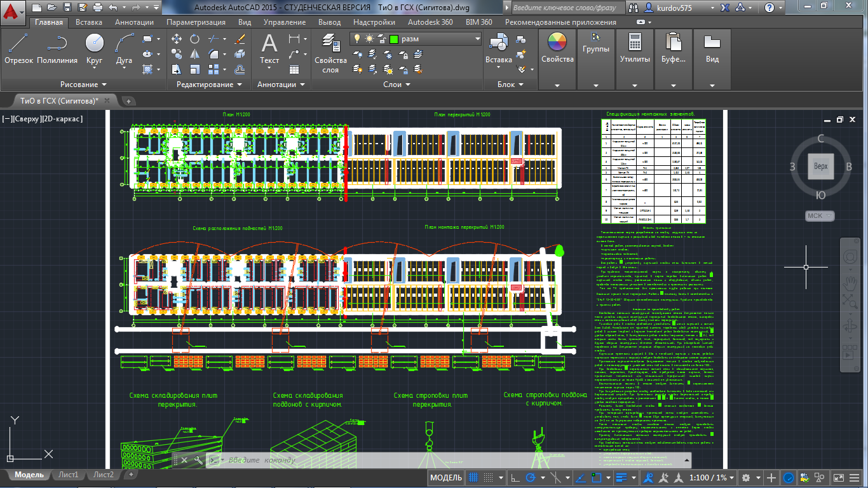The height and width of the screenshot is (488, 868).
Task: Select the Круг (Circle) tool
Action: (x=94, y=50)
